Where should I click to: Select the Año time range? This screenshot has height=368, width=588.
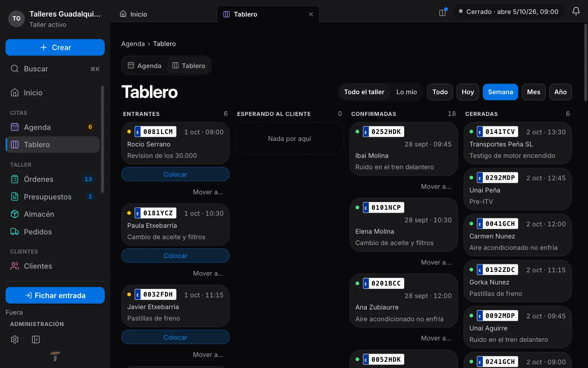[560, 92]
